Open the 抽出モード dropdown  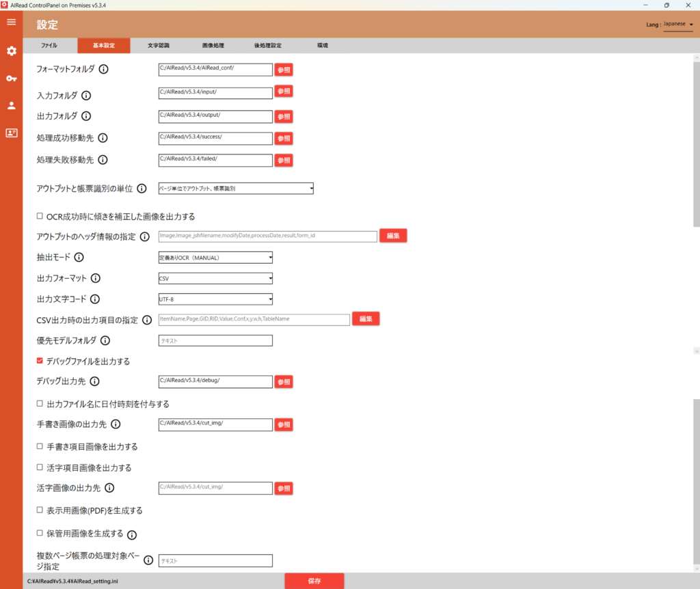coord(215,258)
